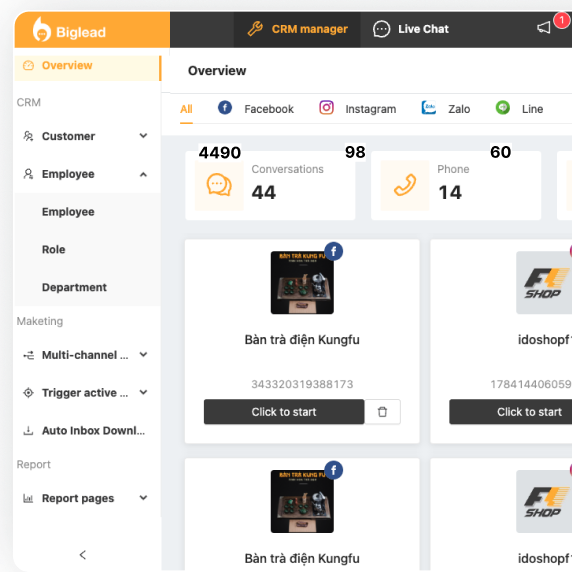Click second Bàn trà điện Kungfu thumbnail
Viewport: 572px width, 572px height.
[x=302, y=502]
